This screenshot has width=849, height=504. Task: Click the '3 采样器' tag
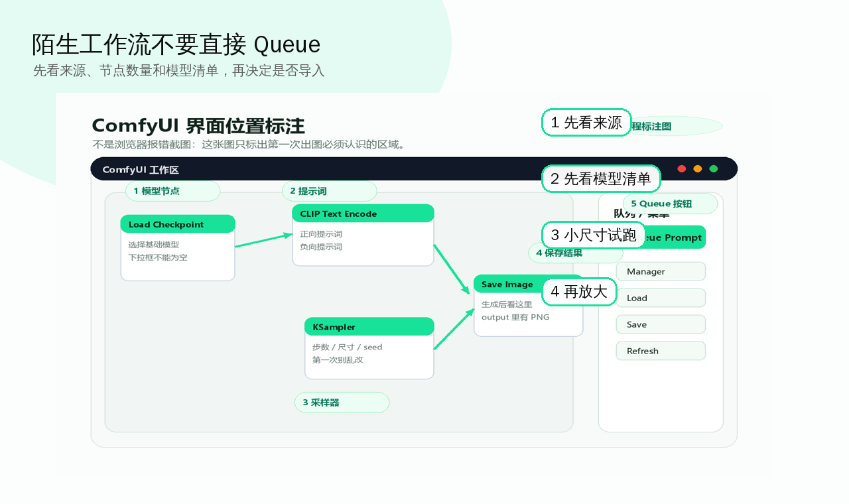pyautogui.click(x=342, y=403)
